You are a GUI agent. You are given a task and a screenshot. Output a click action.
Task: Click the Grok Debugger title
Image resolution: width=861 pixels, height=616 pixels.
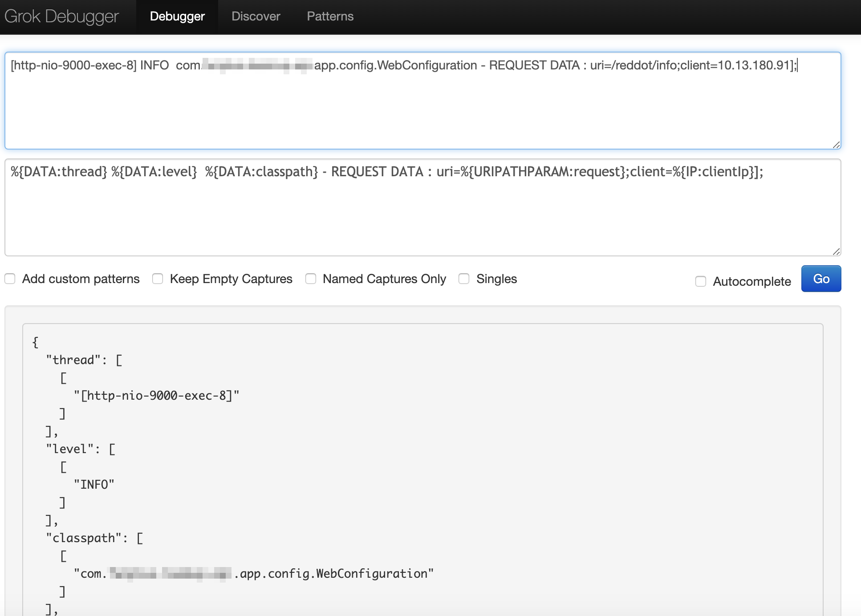(x=61, y=16)
